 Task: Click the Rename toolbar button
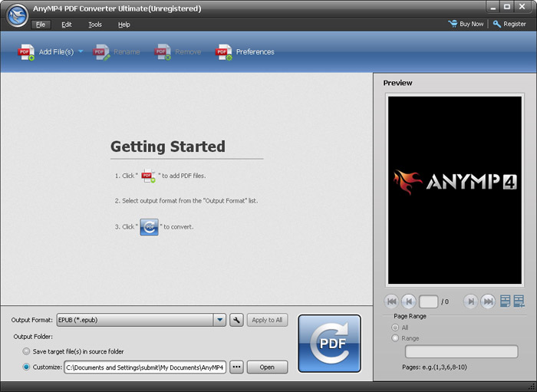tap(117, 52)
